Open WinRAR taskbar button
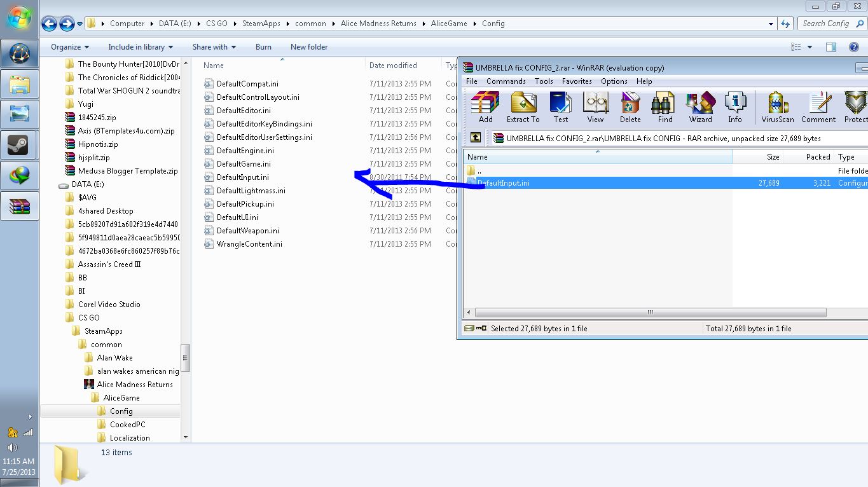This screenshot has height=487, width=868. [x=19, y=206]
